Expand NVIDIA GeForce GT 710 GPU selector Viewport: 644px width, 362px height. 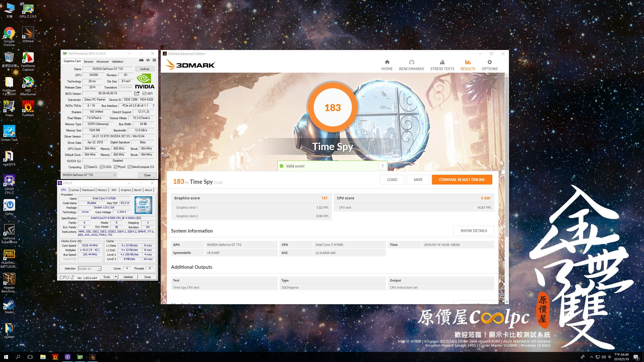[x=89, y=175]
